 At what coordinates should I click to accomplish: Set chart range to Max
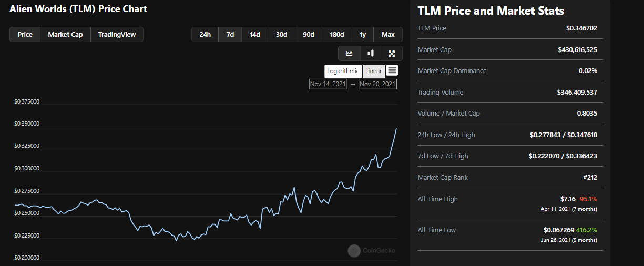(x=388, y=35)
